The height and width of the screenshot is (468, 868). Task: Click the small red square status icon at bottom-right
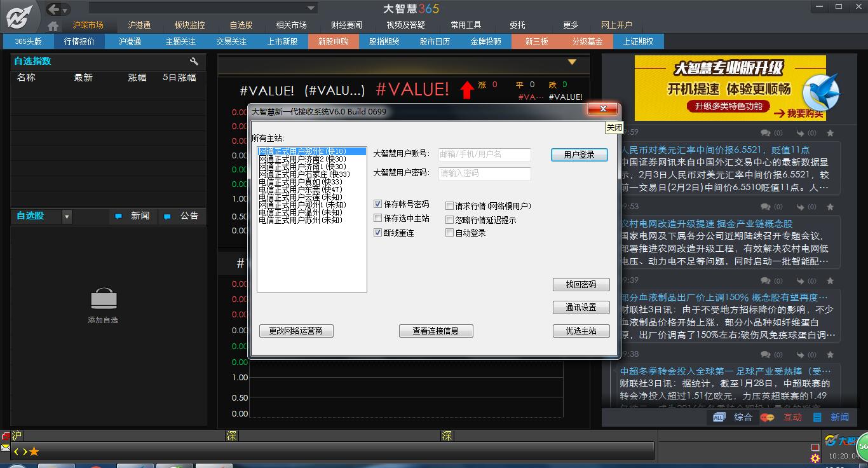coord(815,448)
